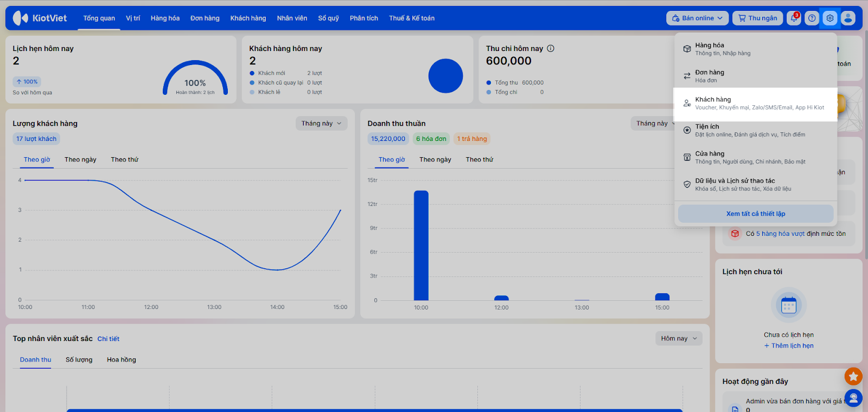Select Hàng hóa settings: Thông tin, Nhập hàng

point(755,49)
